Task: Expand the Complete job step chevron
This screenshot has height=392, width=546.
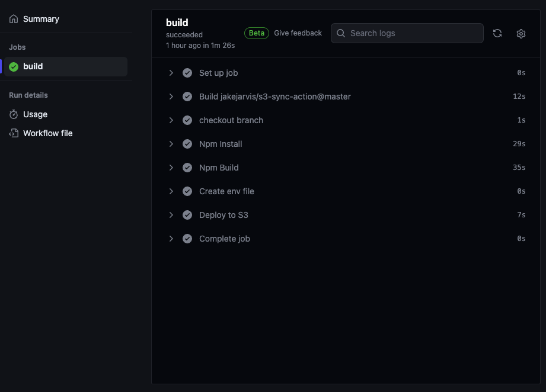Action: [x=171, y=239]
